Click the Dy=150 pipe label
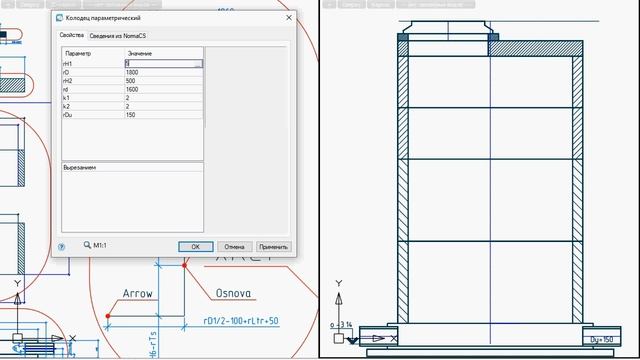The image size is (640, 360). pos(602,340)
